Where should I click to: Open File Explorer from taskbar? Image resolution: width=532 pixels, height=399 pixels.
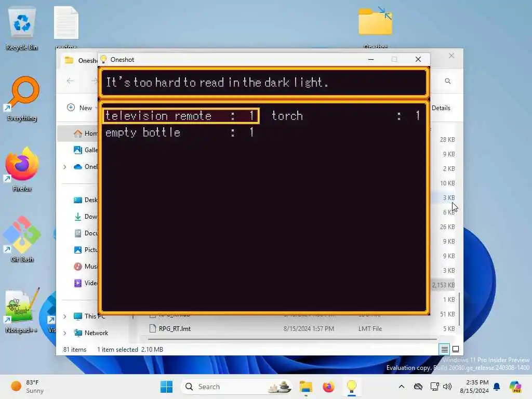pos(305,387)
